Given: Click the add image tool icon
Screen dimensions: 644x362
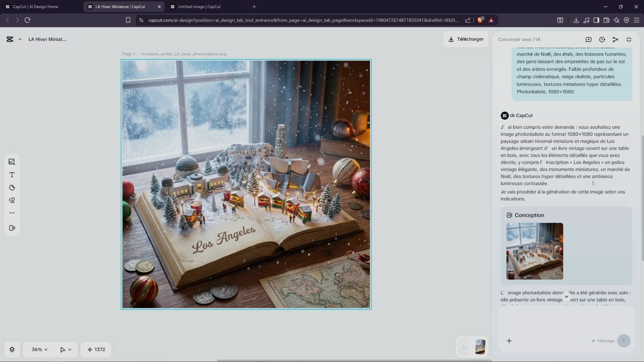Looking at the screenshot, I should [12, 162].
